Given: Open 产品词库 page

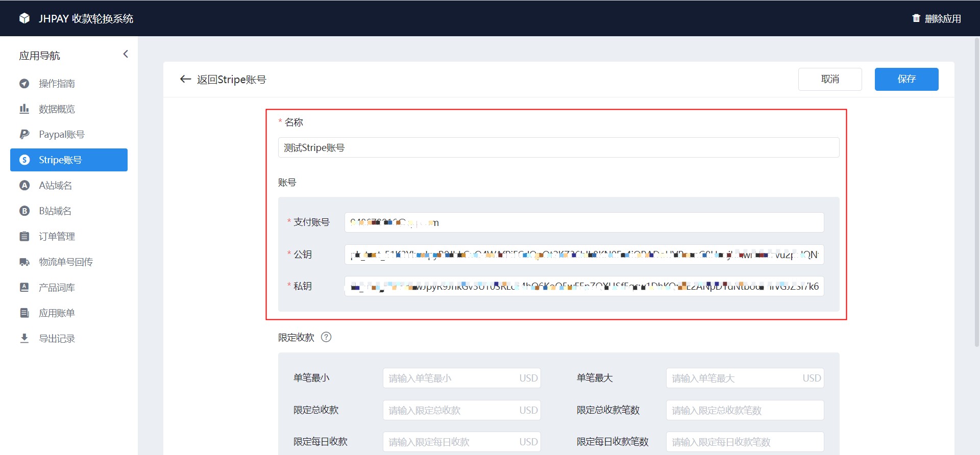Looking at the screenshot, I should click(x=69, y=287).
